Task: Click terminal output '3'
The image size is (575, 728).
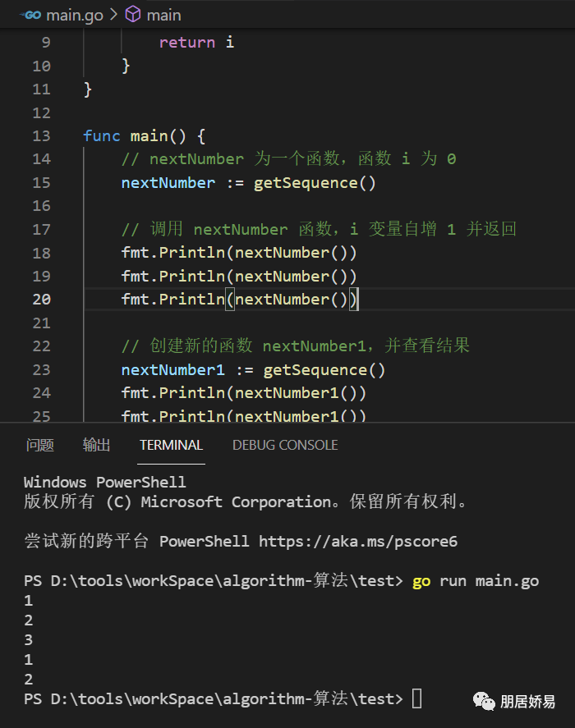Action: pos(29,640)
